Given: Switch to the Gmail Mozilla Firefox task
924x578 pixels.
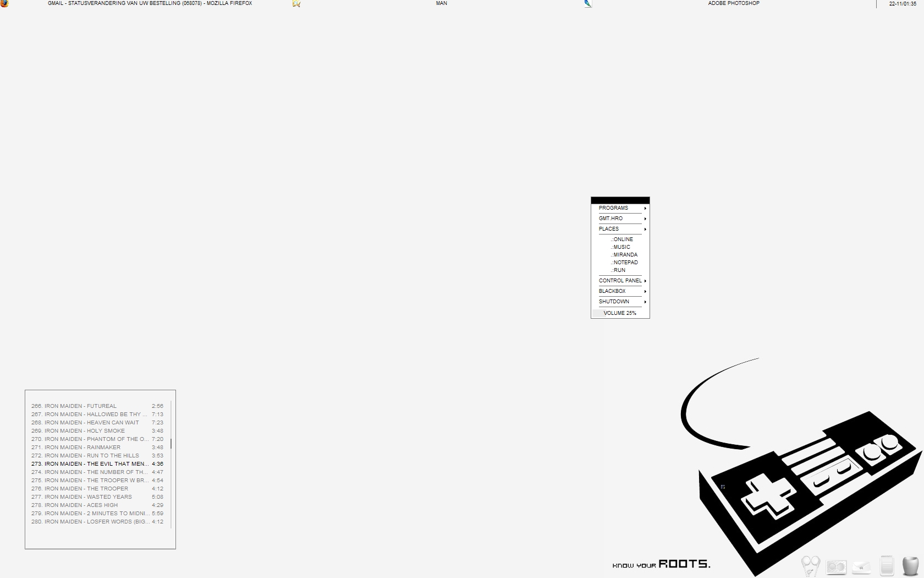Looking at the screenshot, I should tap(150, 3).
